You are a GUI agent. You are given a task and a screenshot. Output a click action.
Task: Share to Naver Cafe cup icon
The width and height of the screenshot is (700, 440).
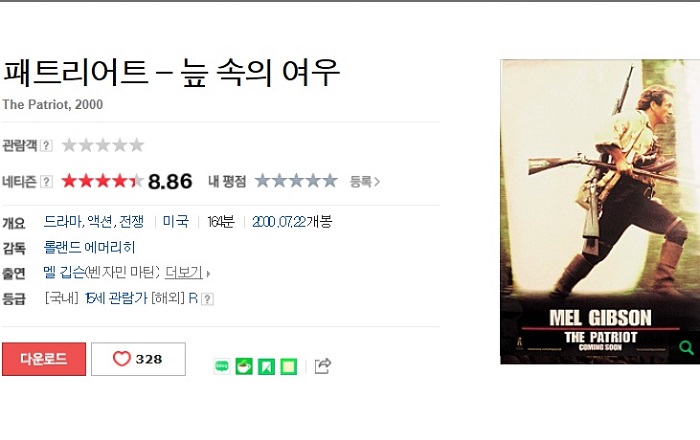[244, 366]
